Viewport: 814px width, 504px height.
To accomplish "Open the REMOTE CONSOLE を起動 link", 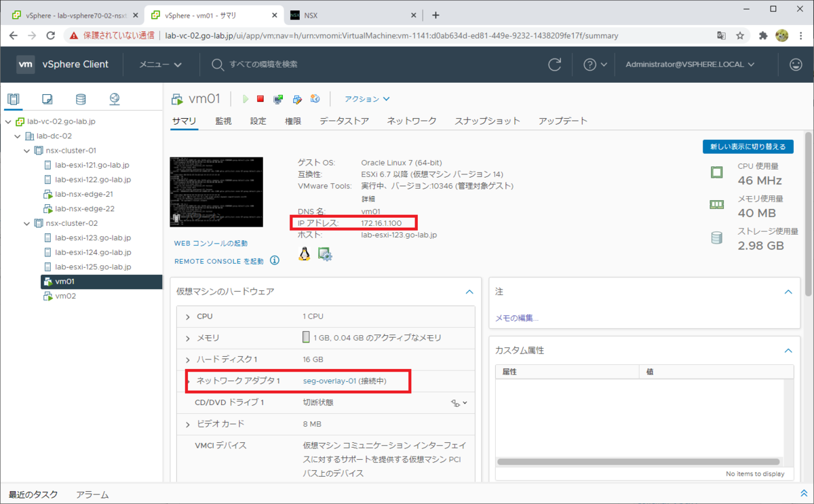I will click(219, 261).
